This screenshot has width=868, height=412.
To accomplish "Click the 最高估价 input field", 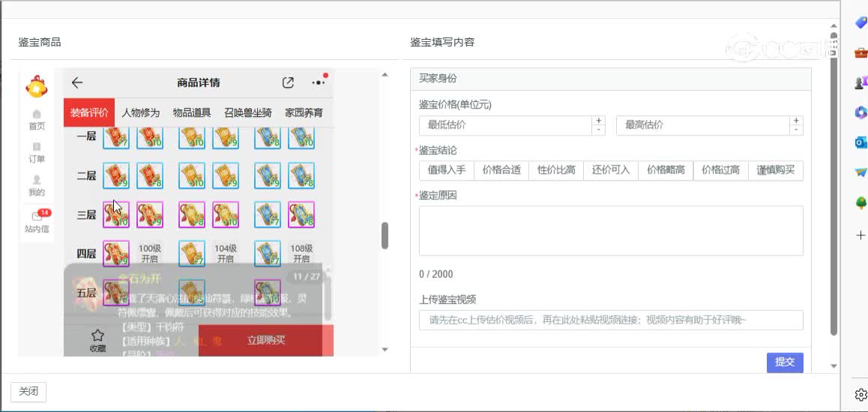I will (x=703, y=126).
